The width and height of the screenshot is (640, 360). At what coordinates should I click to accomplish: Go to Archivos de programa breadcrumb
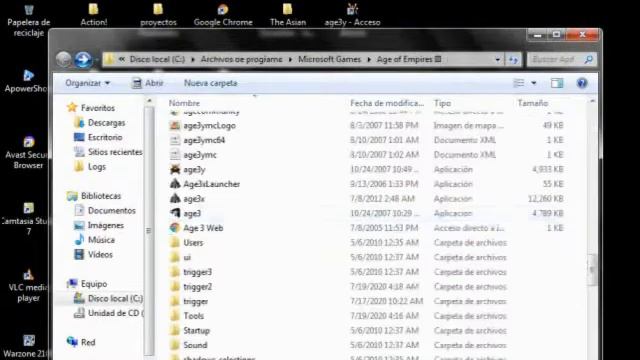coord(241,60)
